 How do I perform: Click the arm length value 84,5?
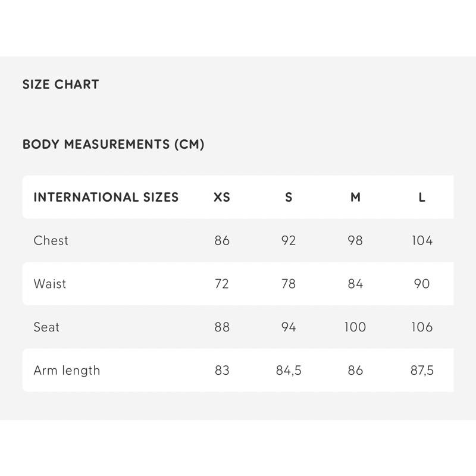(289, 370)
